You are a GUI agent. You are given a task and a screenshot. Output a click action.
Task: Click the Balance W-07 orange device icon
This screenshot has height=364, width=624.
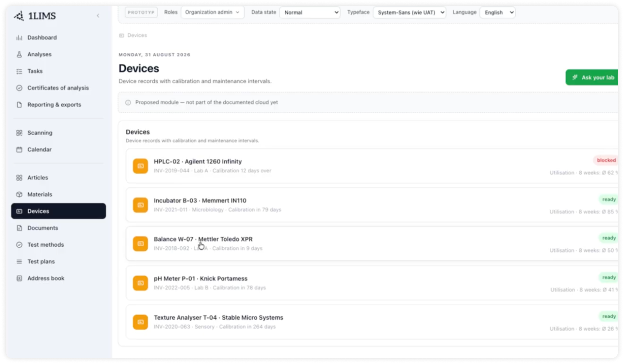141,244
